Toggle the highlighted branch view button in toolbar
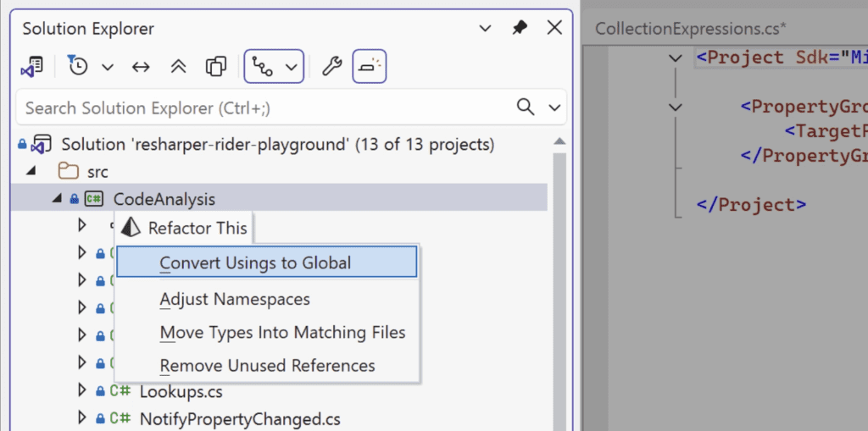868x431 pixels. (x=264, y=67)
